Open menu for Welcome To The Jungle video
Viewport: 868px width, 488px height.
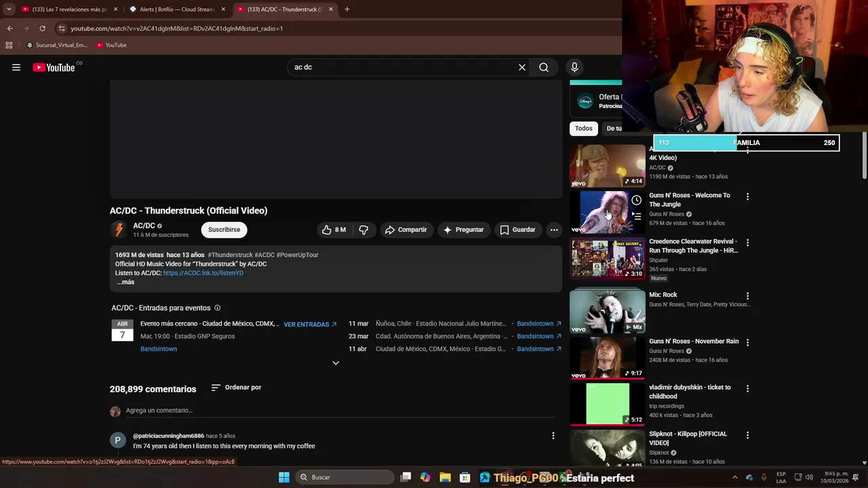(747, 197)
